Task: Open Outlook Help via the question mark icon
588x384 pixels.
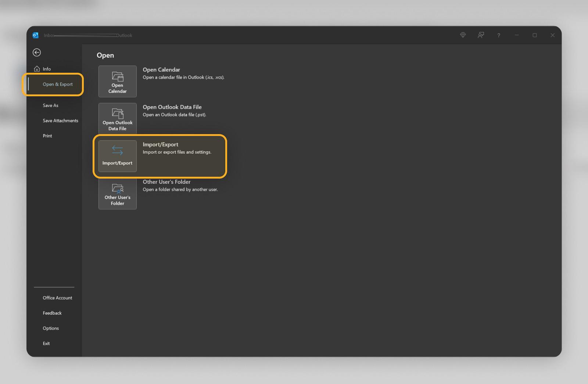Action: coord(499,35)
